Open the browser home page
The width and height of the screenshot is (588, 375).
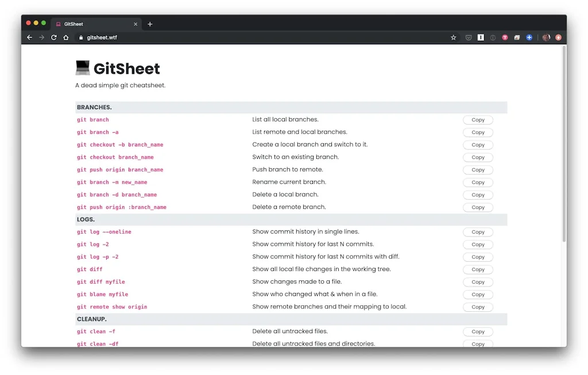click(65, 37)
